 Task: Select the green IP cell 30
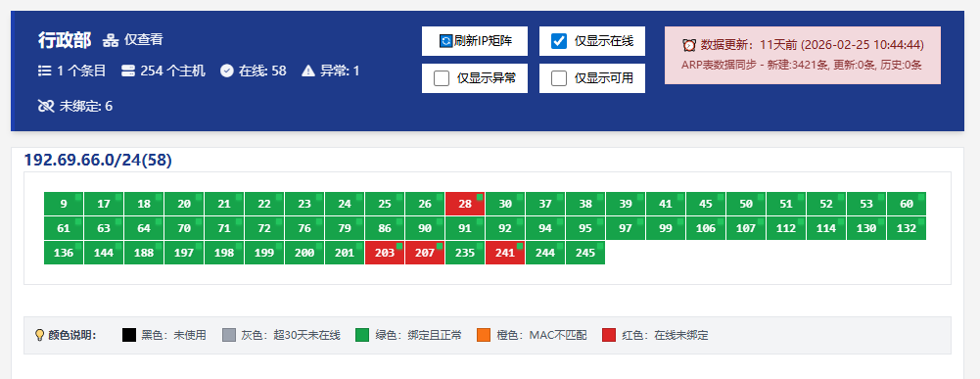click(x=505, y=204)
